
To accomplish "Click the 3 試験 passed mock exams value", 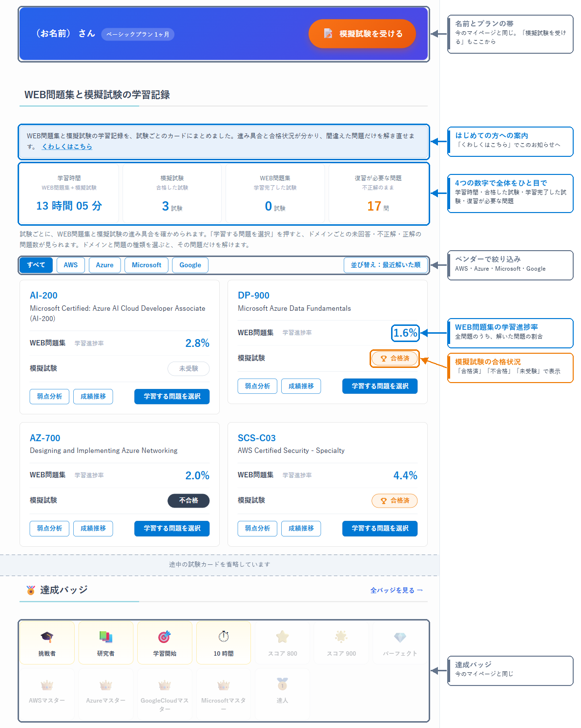I will (172, 206).
